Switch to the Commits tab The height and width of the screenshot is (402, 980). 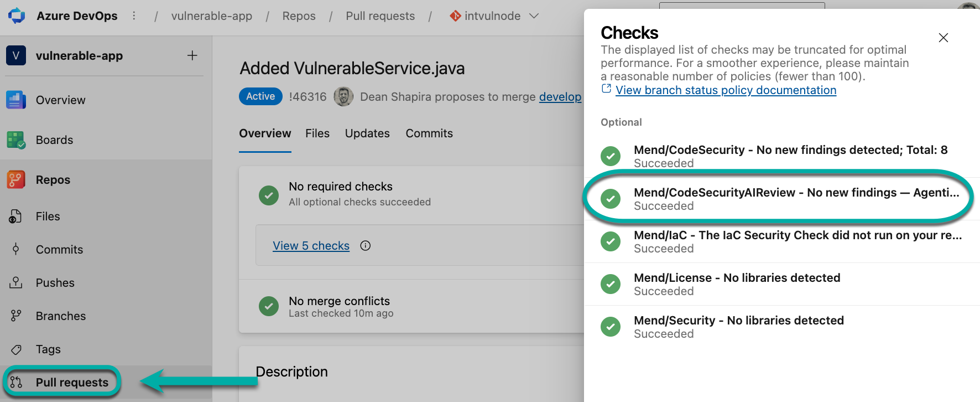[429, 133]
